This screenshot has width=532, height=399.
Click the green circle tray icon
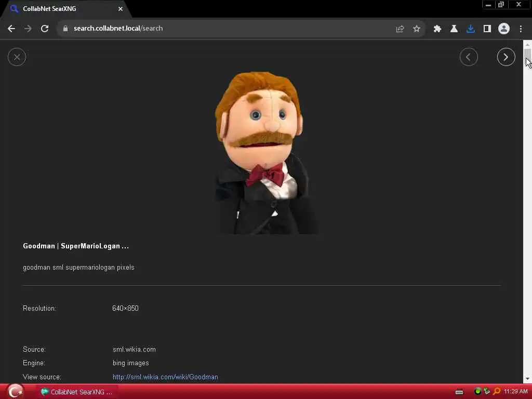coord(477,392)
